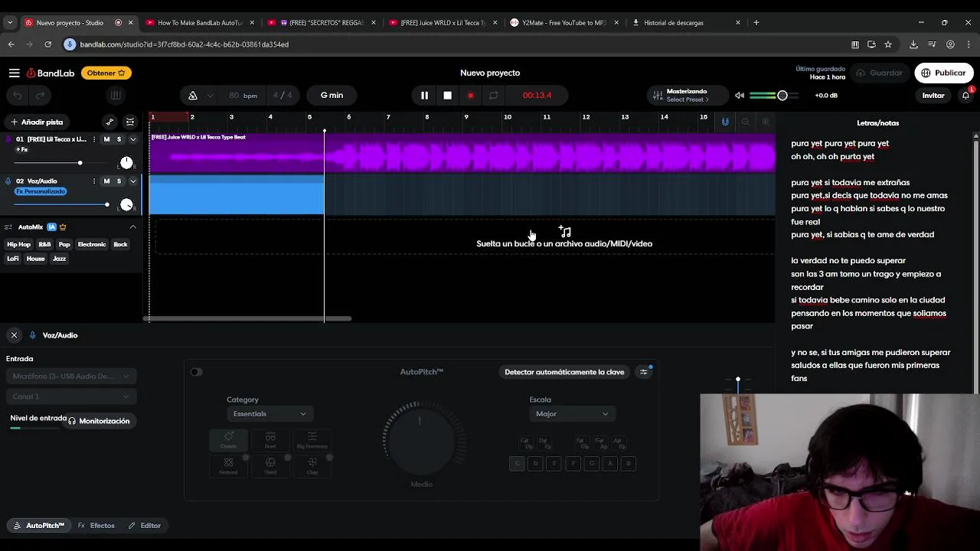
Task: Collapse track heights icon
Action: (x=130, y=122)
